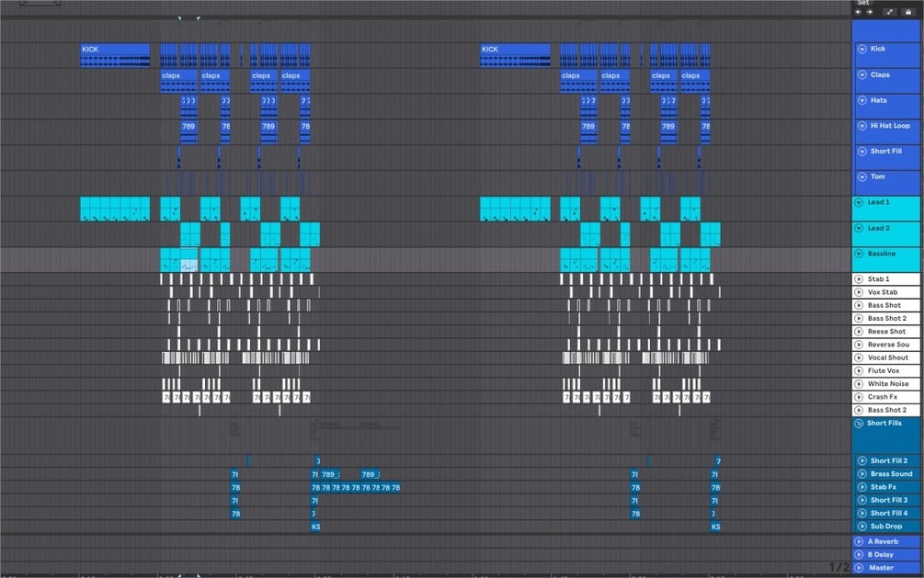Image resolution: width=924 pixels, height=578 pixels.
Task: Unfold the White Noise track arrow
Action: click(x=859, y=383)
